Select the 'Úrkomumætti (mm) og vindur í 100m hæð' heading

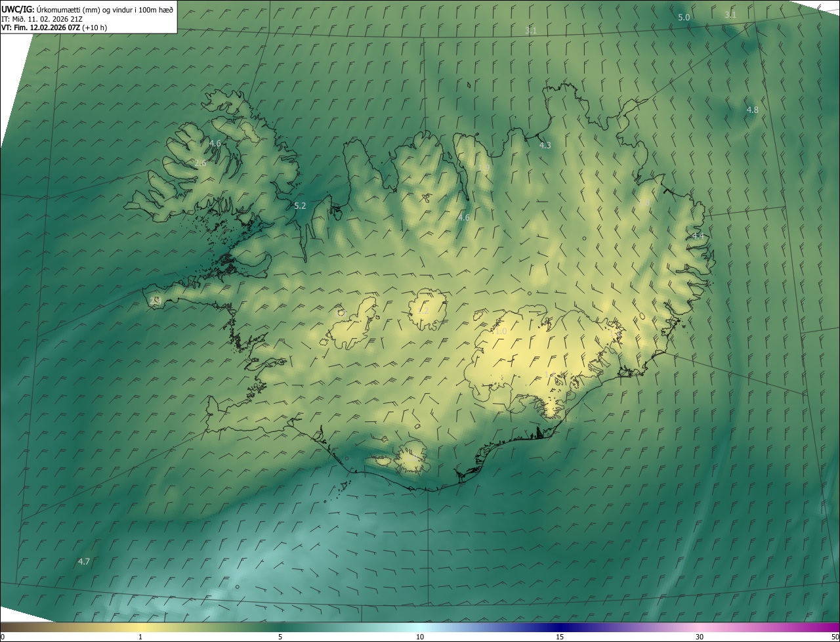point(105,9)
